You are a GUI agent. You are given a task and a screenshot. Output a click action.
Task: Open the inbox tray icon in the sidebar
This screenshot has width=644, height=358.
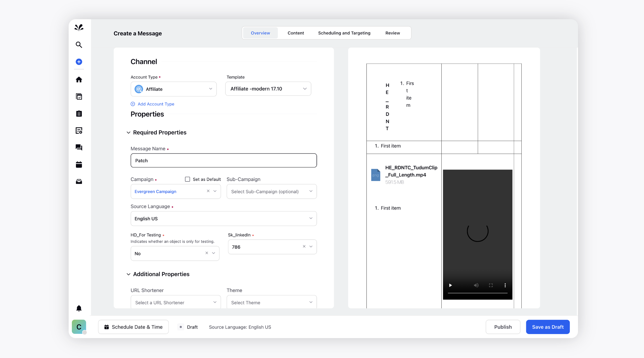point(79,182)
